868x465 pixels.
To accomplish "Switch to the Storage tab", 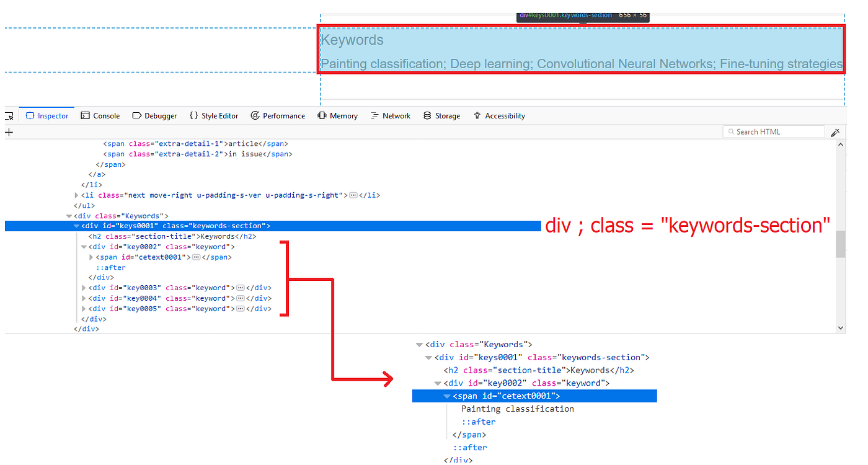I will (x=441, y=116).
